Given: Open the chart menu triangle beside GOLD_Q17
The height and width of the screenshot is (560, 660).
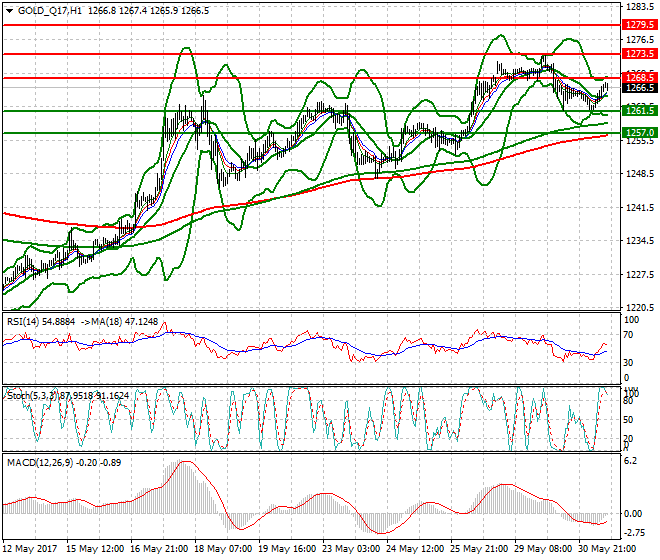Looking at the screenshot, I should click(x=10, y=11).
